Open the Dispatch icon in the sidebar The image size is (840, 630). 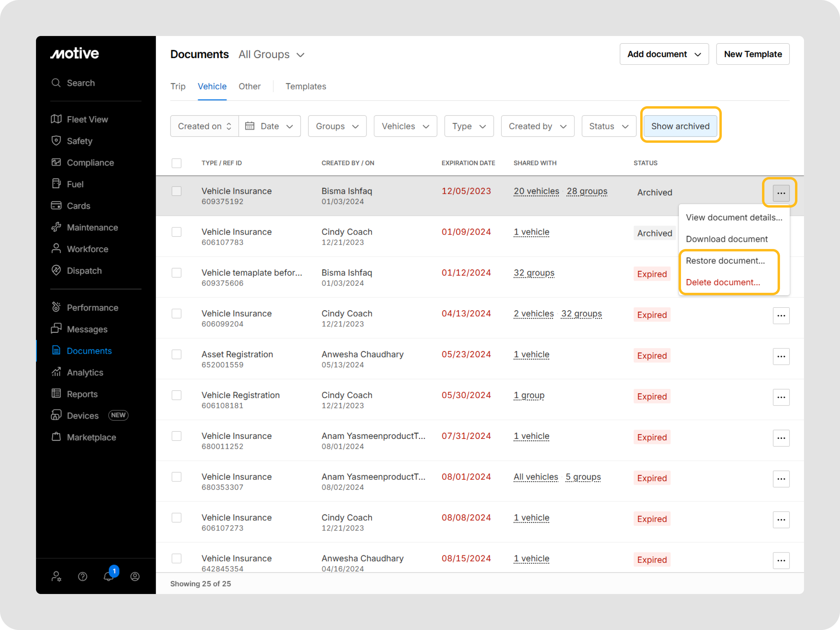coord(56,270)
